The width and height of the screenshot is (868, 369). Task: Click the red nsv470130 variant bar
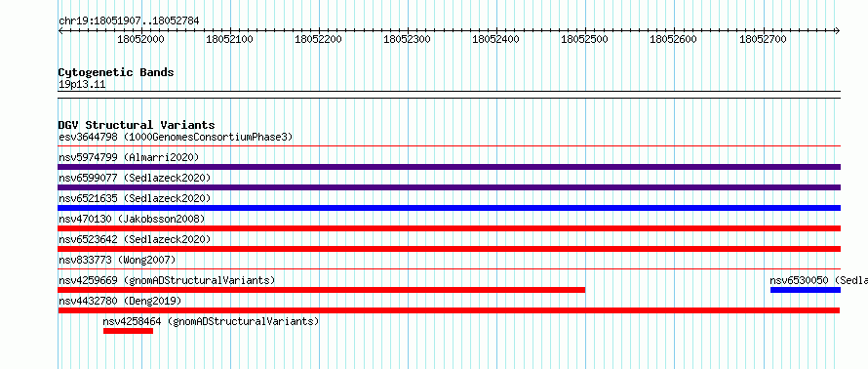coord(450,228)
